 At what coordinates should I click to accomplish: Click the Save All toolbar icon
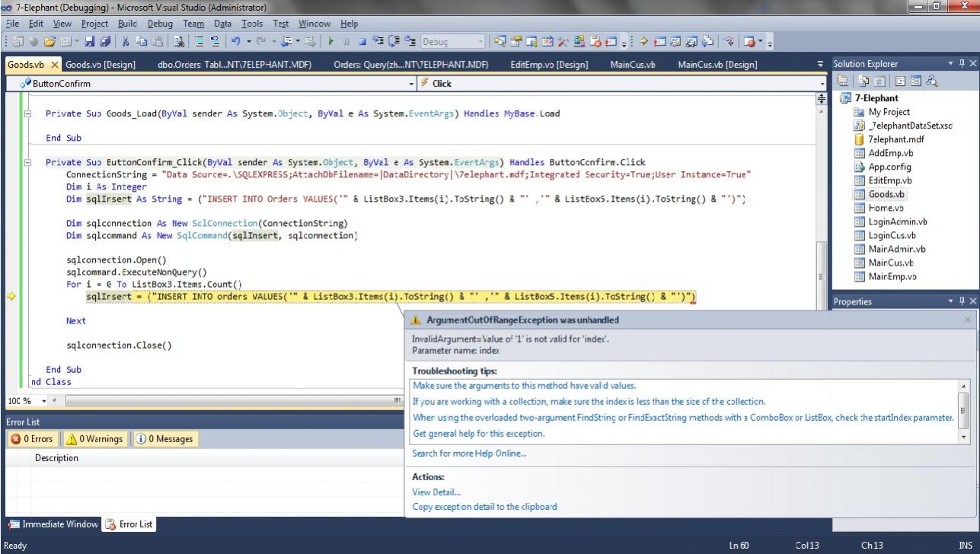(x=104, y=42)
